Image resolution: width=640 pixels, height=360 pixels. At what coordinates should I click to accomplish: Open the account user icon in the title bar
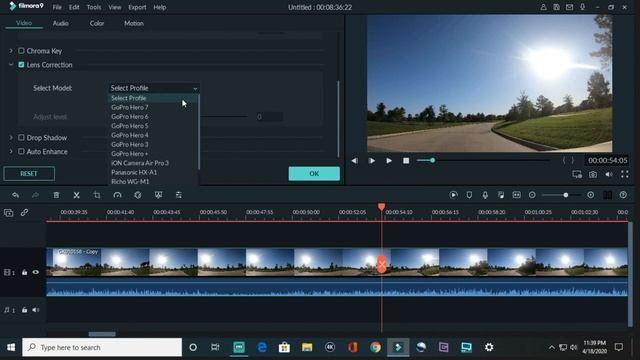click(543, 7)
